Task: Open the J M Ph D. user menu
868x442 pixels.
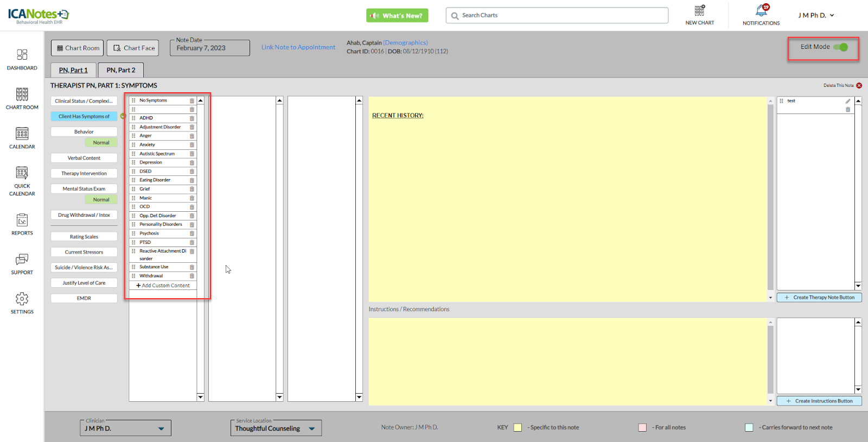Action: click(x=816, y=16)
